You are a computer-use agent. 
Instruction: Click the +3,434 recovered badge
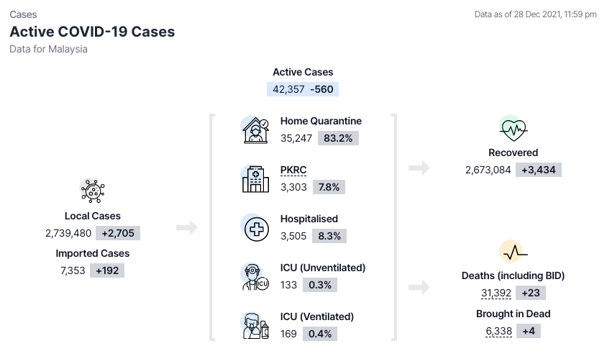tap(539, 170)
